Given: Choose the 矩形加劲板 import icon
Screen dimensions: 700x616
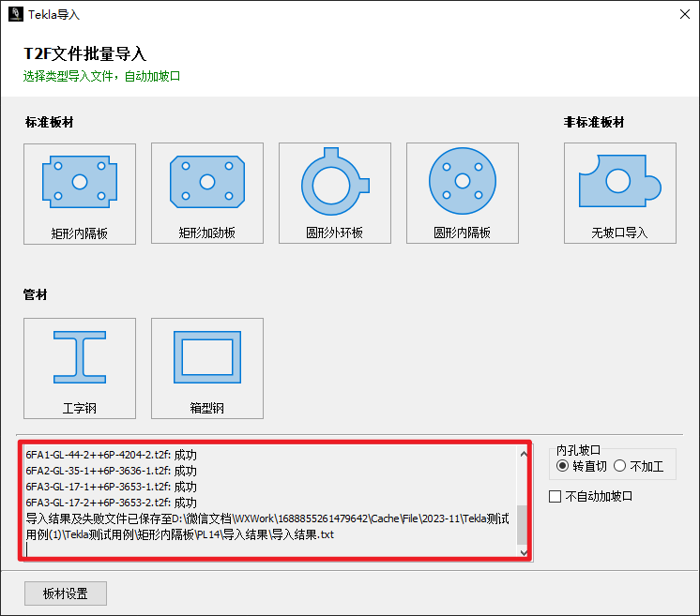Looking at the screenshot, I should [207, 193].
